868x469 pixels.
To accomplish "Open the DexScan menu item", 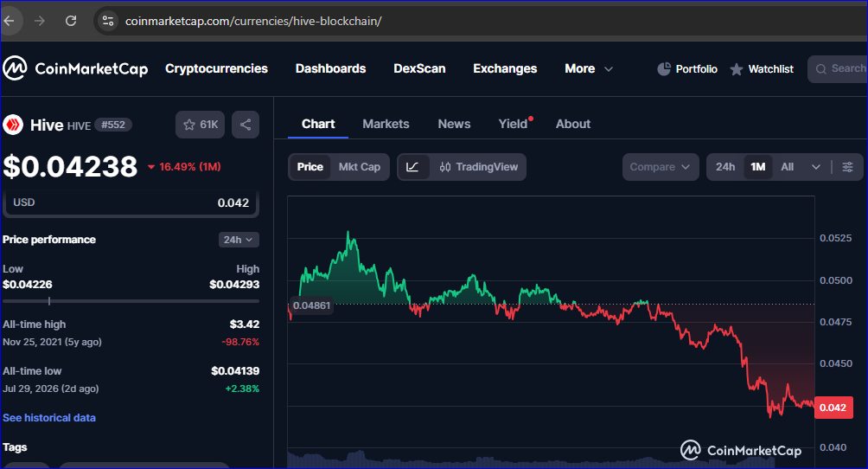I will coord(419,68).
